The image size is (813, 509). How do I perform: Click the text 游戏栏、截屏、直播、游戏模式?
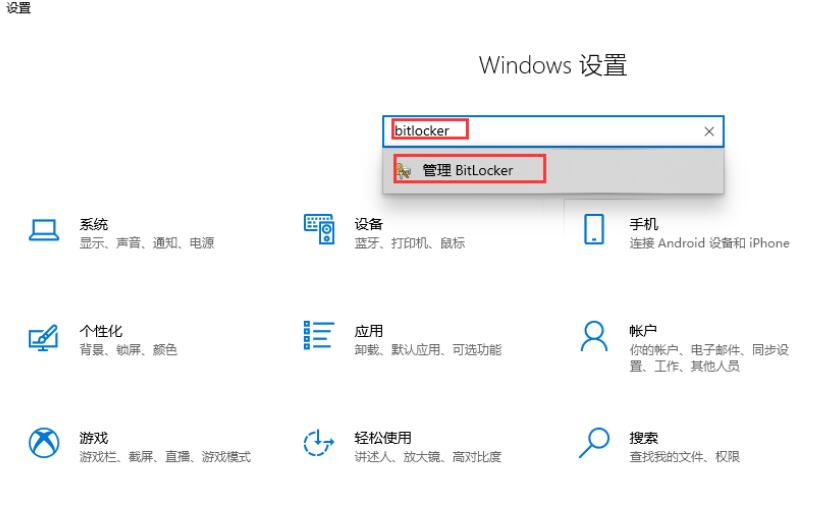pos(165,457)
